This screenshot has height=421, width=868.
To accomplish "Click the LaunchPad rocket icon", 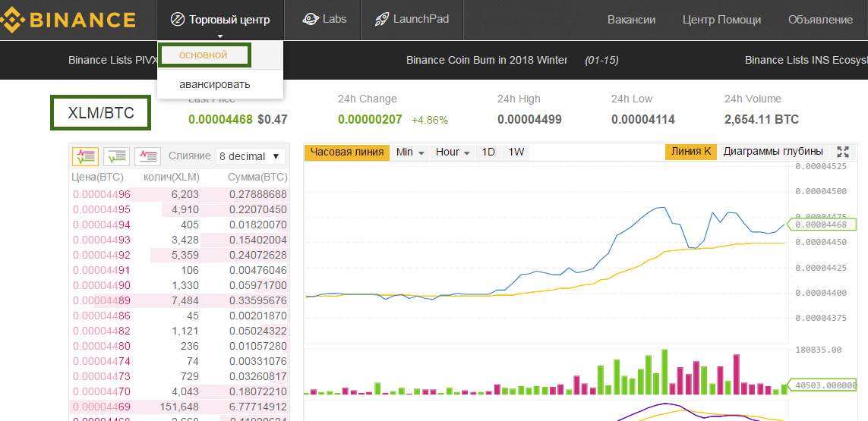I will 382,19.
